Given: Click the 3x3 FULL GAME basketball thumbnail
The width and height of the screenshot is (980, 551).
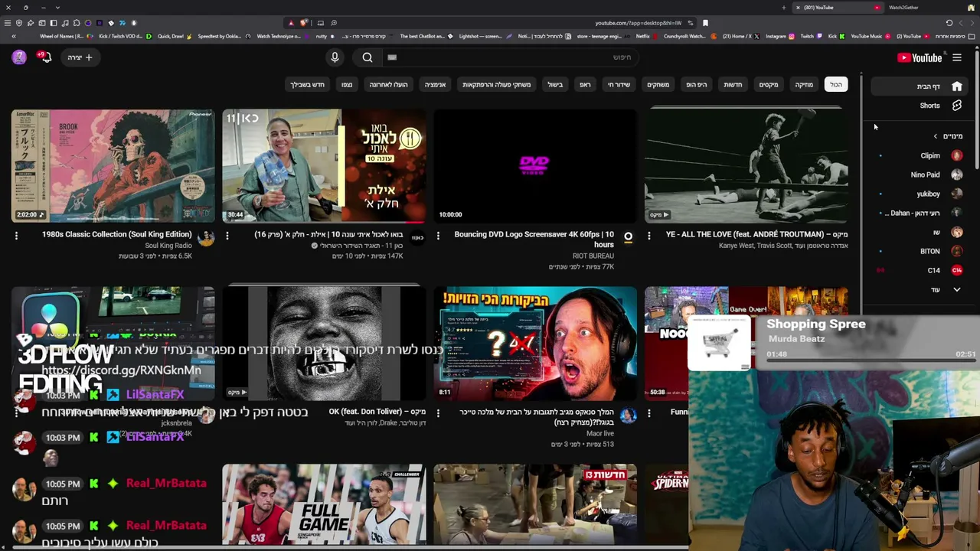Looking at the screenshot, I should click(324, 505).
